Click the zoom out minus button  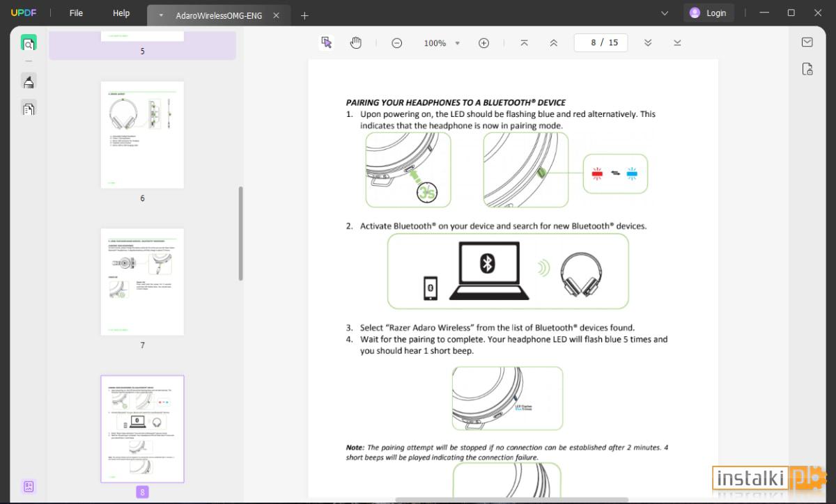(397, 43)
